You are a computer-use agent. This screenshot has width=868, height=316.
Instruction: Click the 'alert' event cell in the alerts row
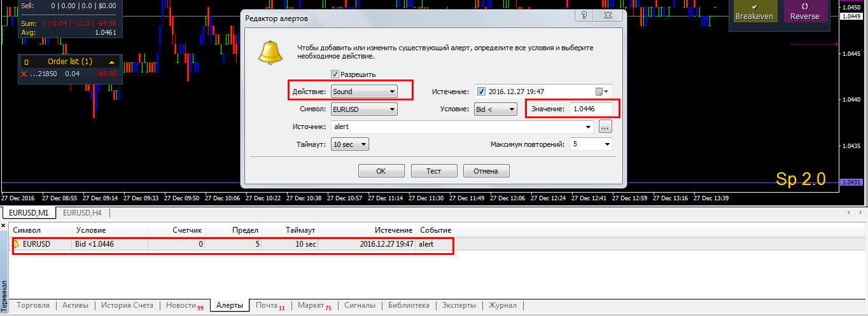426,244
